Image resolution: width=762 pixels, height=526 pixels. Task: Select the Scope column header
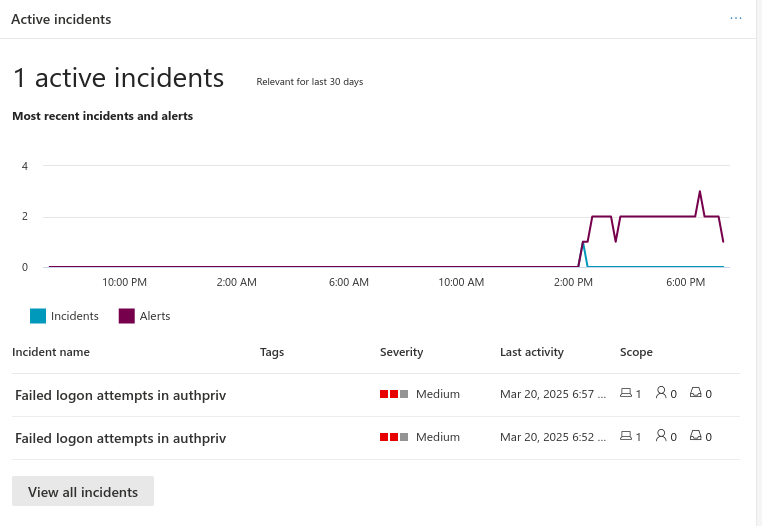(636, 352)
